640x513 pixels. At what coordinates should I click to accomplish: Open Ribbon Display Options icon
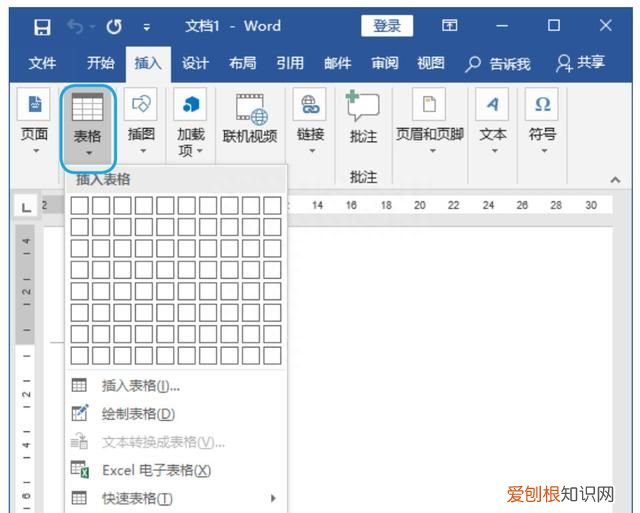pos(449,26)
